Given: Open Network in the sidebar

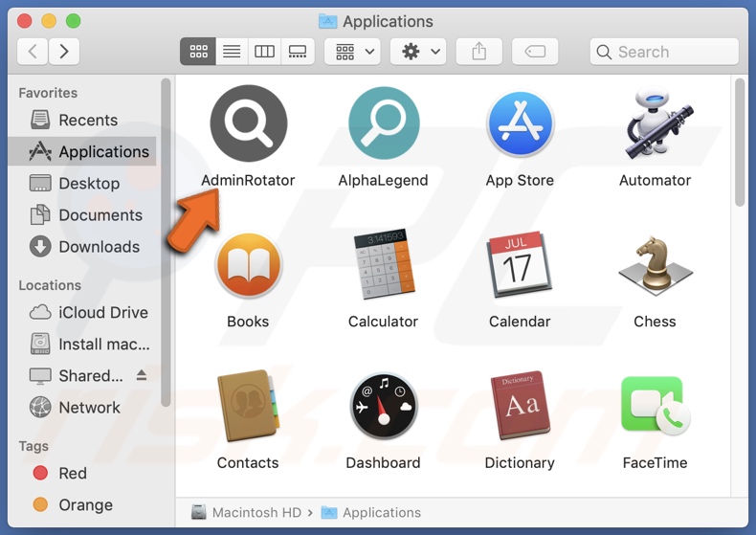Looking at the screenshot, I should tap(82, 408).
